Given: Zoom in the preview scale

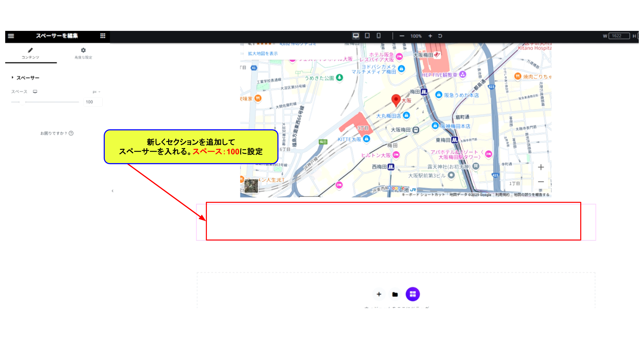Looking at the screenshot, I should pos(430,36).
